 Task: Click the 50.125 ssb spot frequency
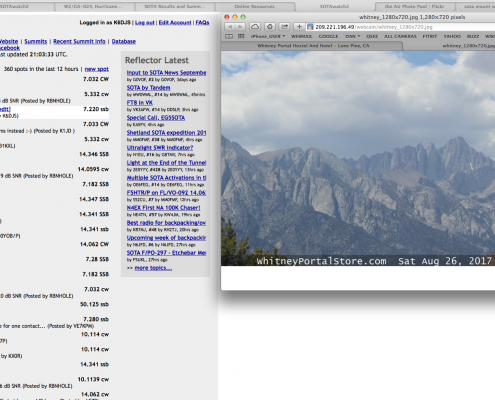(95, 304)
